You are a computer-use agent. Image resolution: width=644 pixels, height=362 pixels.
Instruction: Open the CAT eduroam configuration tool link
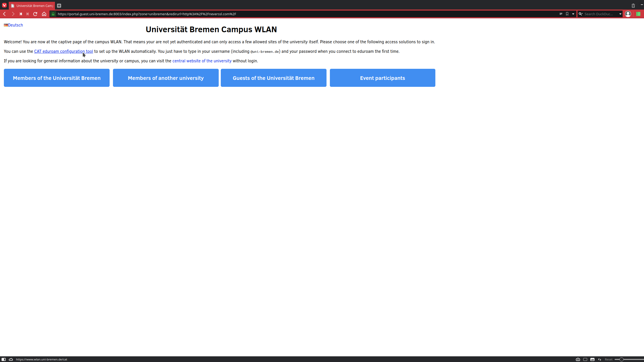point(63,51)
